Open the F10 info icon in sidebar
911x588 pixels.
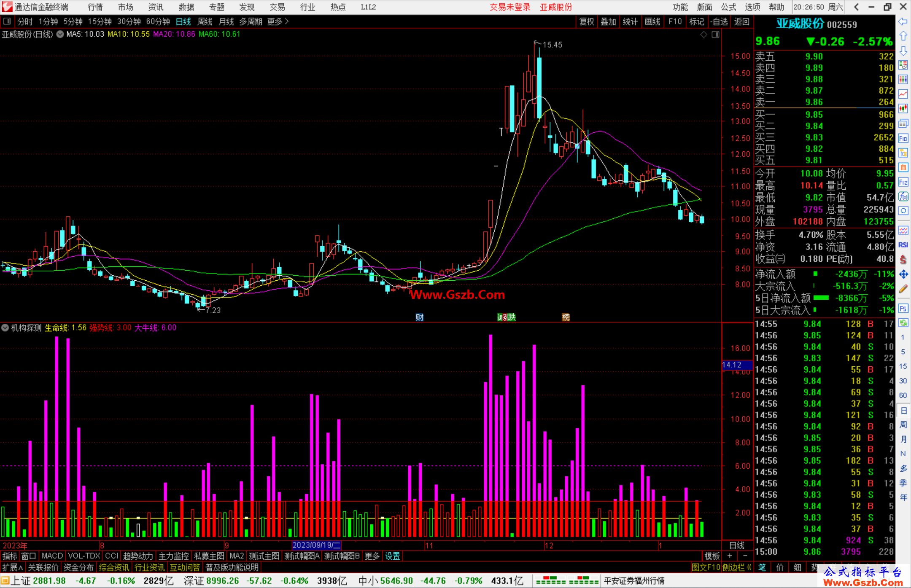903,138
